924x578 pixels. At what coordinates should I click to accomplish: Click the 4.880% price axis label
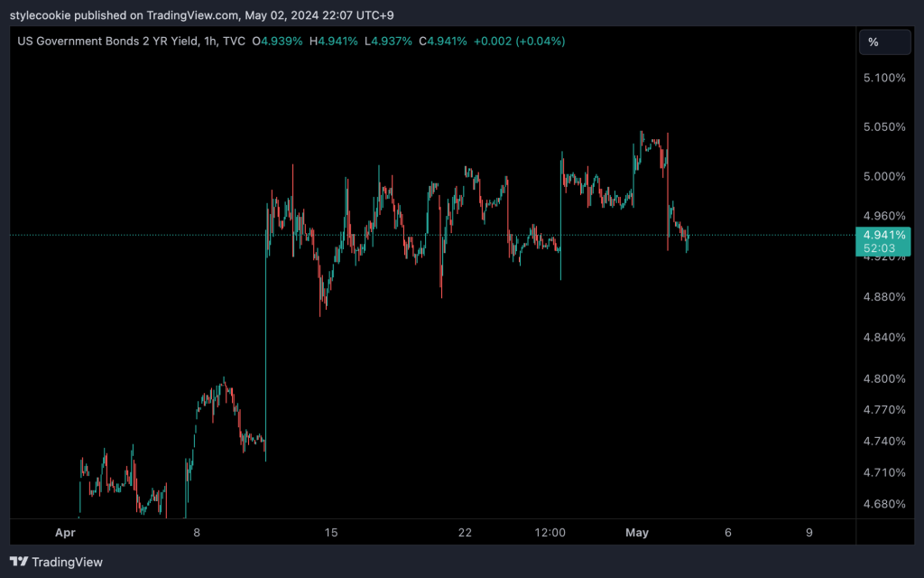point(883,297)
